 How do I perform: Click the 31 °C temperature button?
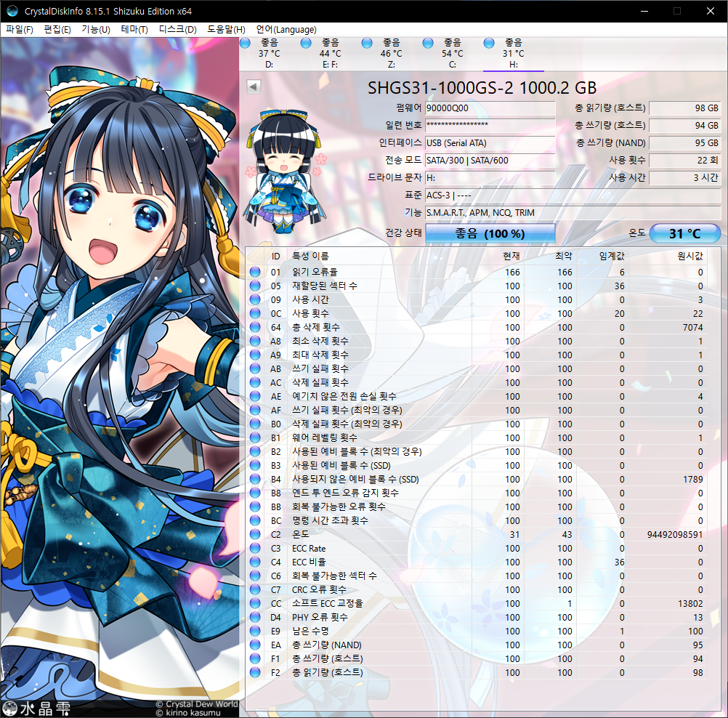tap(685, 233)
